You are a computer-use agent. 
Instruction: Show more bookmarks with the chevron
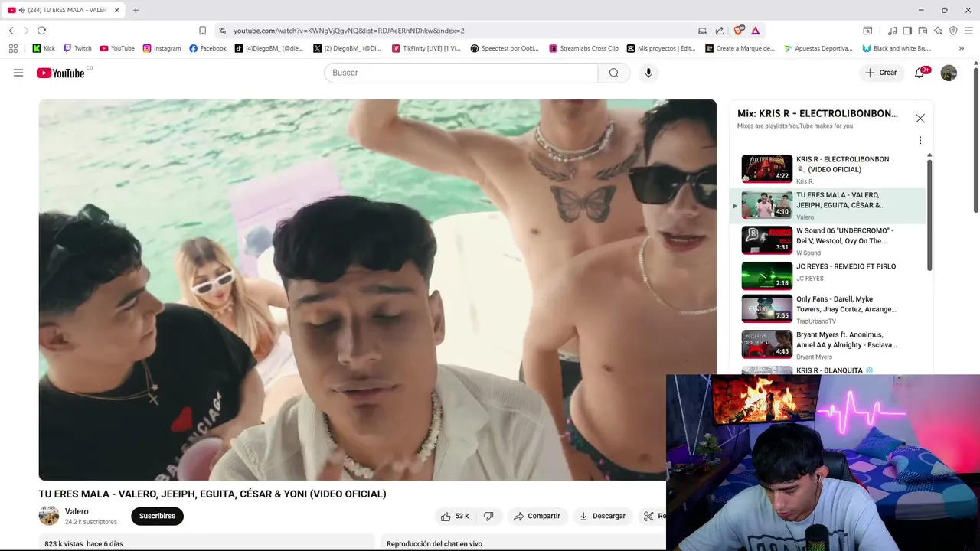[962, 48]
